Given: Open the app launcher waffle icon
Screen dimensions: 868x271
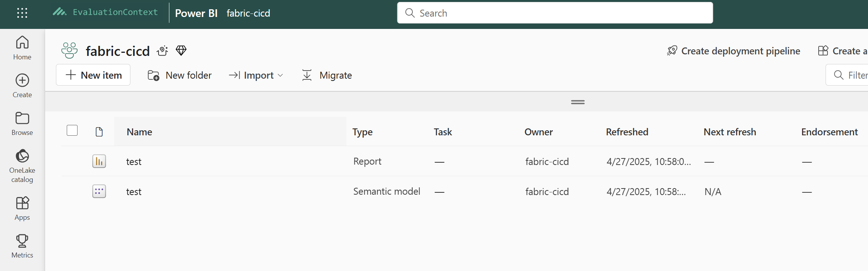Looking at the screenshot, I should (22, 13).
